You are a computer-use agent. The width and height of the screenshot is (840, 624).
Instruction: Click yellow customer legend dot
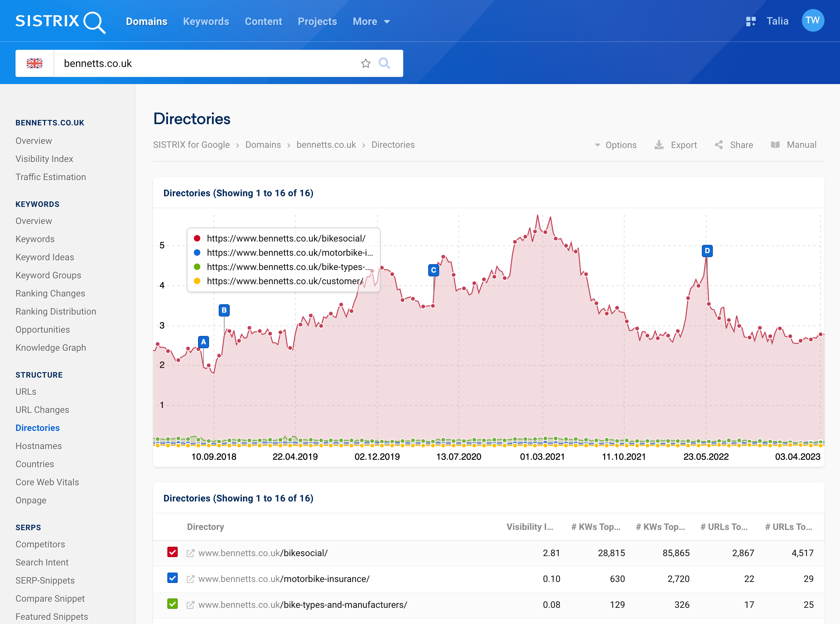197,281
